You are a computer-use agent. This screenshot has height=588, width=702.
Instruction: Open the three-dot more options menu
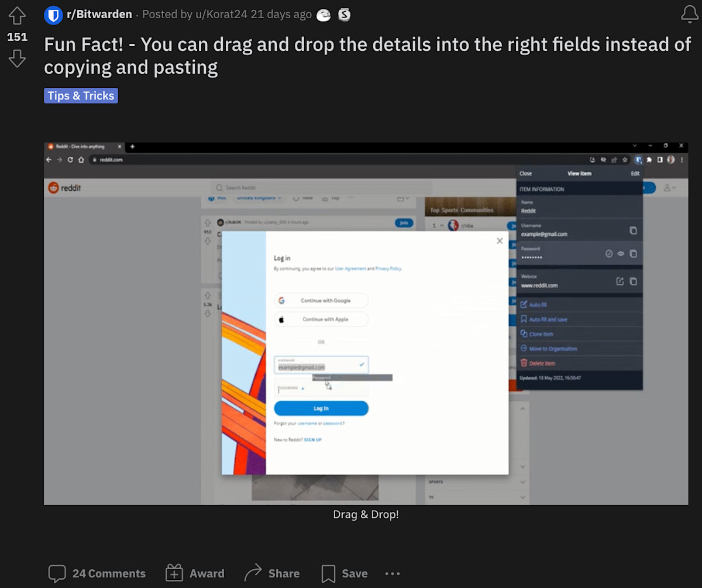tap(393, 574)
